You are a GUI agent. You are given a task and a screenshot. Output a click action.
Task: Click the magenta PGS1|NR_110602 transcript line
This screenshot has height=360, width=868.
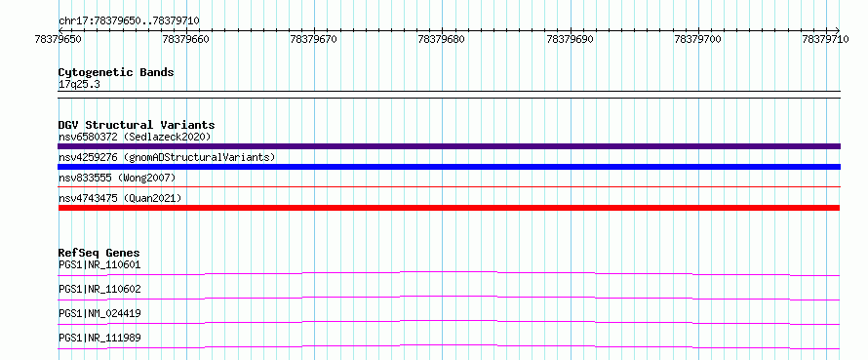click(449, 298)
